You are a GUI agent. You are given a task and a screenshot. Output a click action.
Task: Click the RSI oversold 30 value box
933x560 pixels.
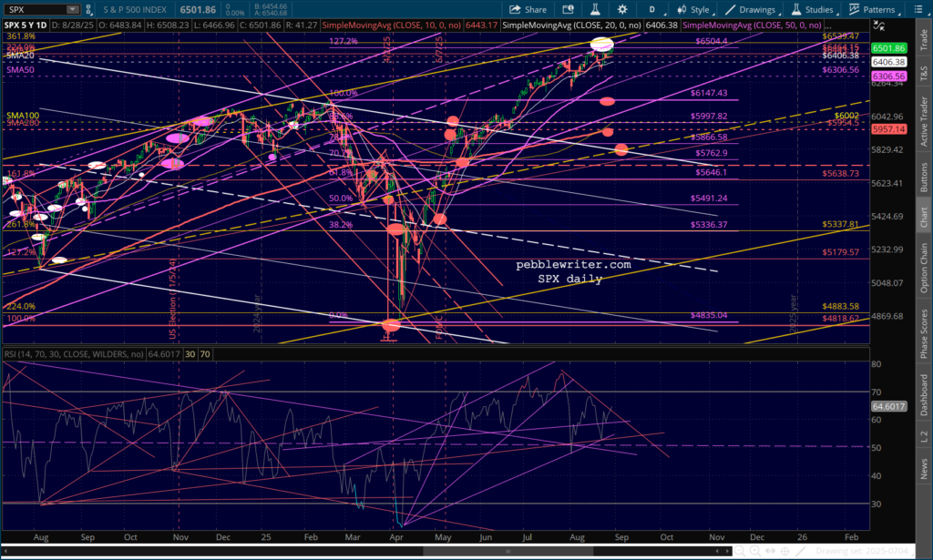coord(190,353)
